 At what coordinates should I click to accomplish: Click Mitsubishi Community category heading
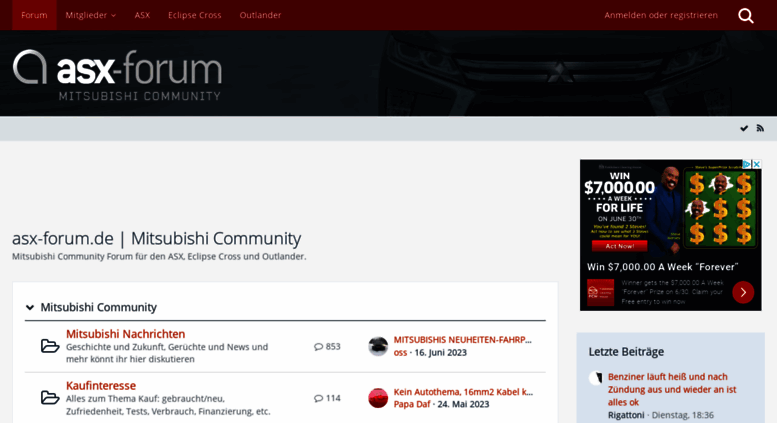coord(99,308)
